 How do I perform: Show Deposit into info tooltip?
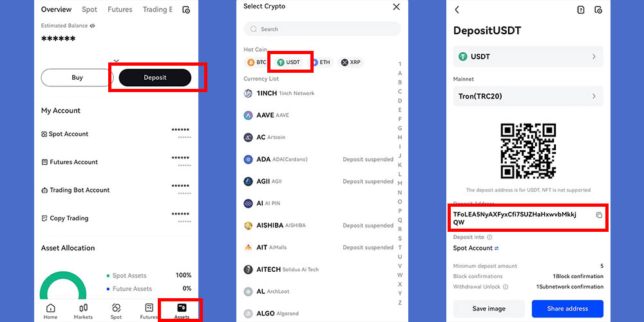click(x=489, y=237)
